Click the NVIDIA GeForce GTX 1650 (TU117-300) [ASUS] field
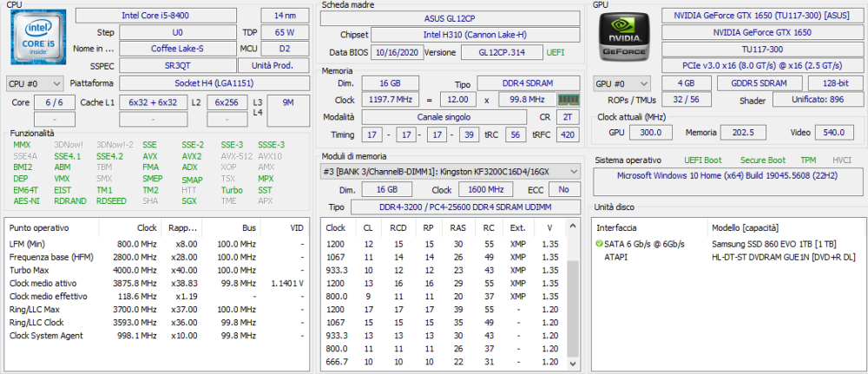868x374 pixels. point(762,16)
